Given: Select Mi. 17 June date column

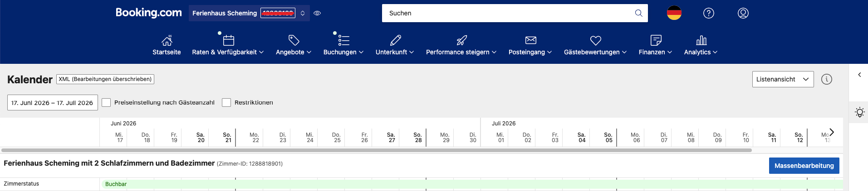Looking at the screenshot, I should [119, 137].
